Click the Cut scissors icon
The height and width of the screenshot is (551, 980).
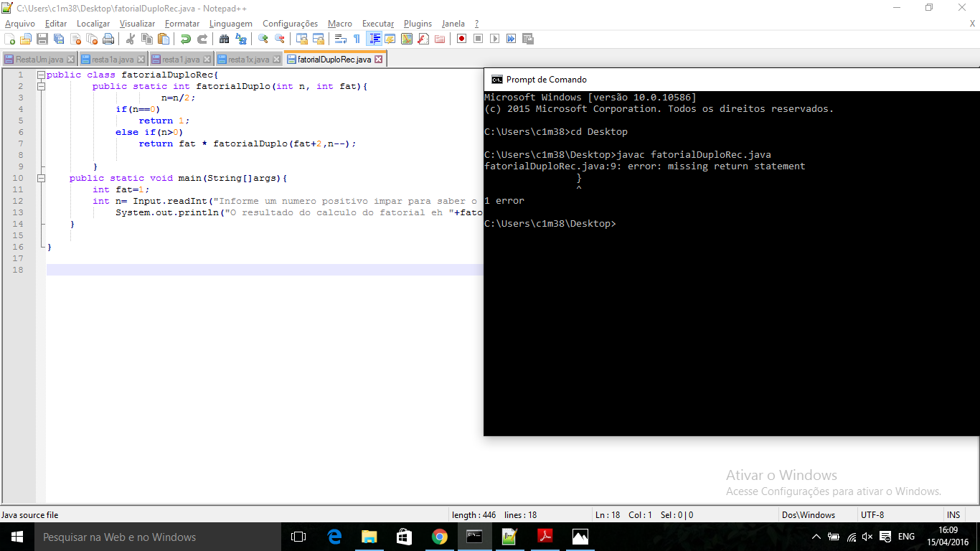[131, 39]
